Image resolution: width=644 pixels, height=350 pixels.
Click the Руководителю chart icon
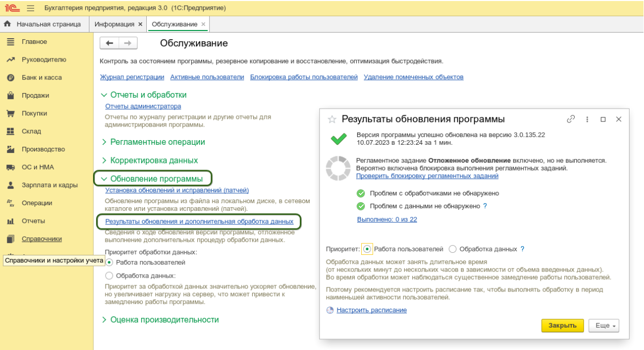[10, 59]
